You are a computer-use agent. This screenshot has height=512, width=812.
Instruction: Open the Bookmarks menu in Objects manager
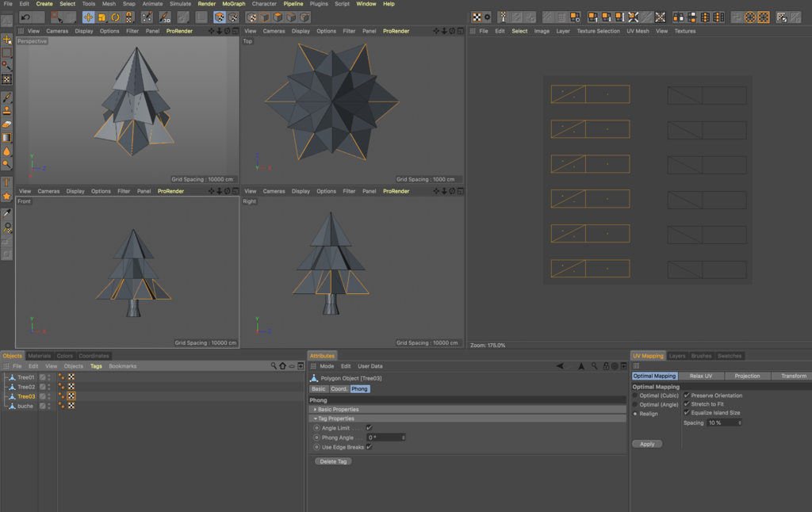(123, 366)
